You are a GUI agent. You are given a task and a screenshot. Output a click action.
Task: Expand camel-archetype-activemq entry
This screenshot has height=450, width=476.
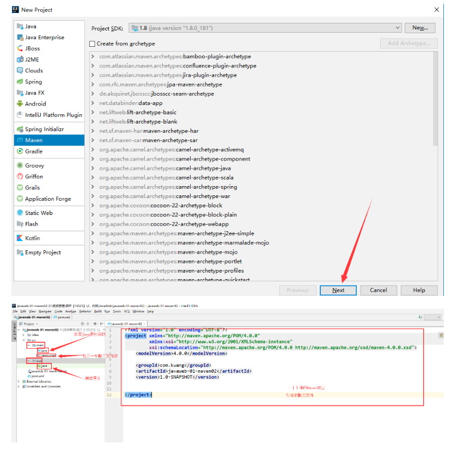(x=93, y=150)
